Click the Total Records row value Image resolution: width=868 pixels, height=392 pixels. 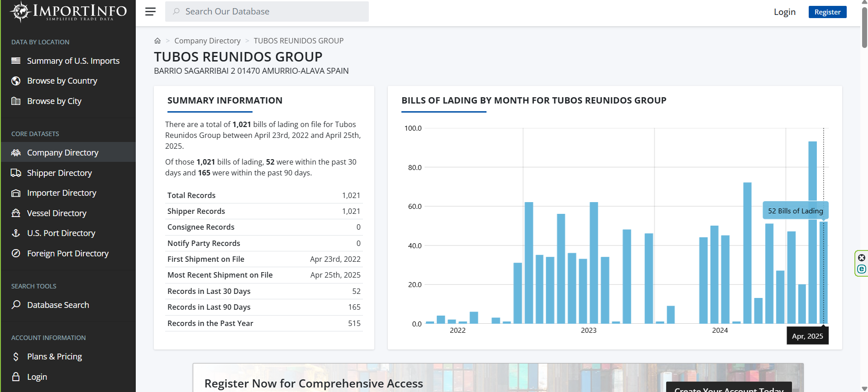(351, 195)
